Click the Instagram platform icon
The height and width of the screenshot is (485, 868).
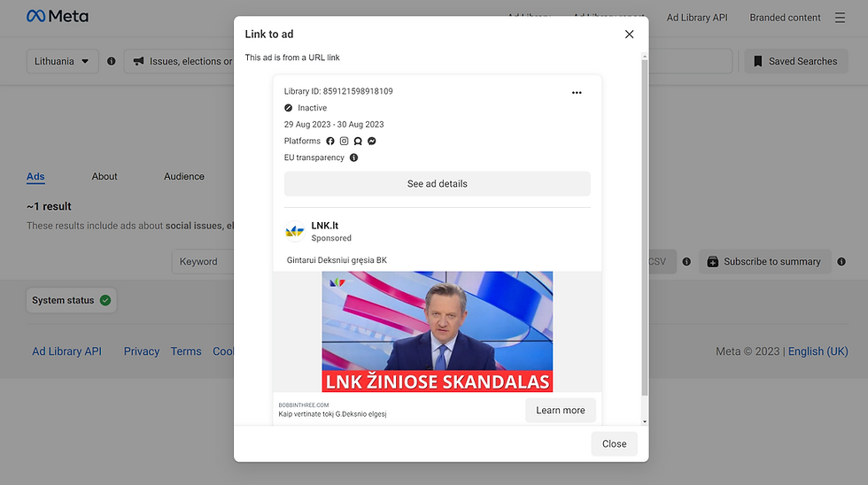click(x=344, y=141)
